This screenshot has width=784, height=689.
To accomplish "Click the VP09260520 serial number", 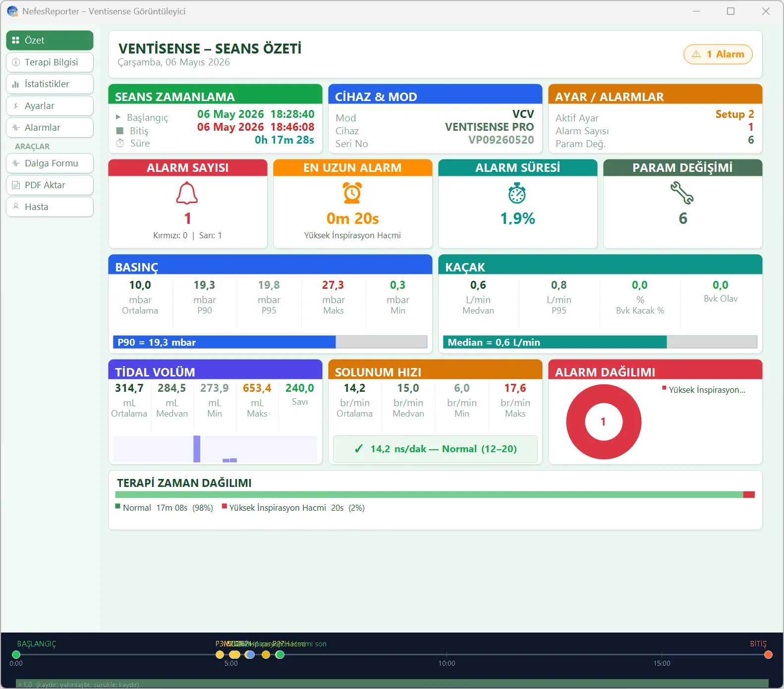I will coord(501,140).
